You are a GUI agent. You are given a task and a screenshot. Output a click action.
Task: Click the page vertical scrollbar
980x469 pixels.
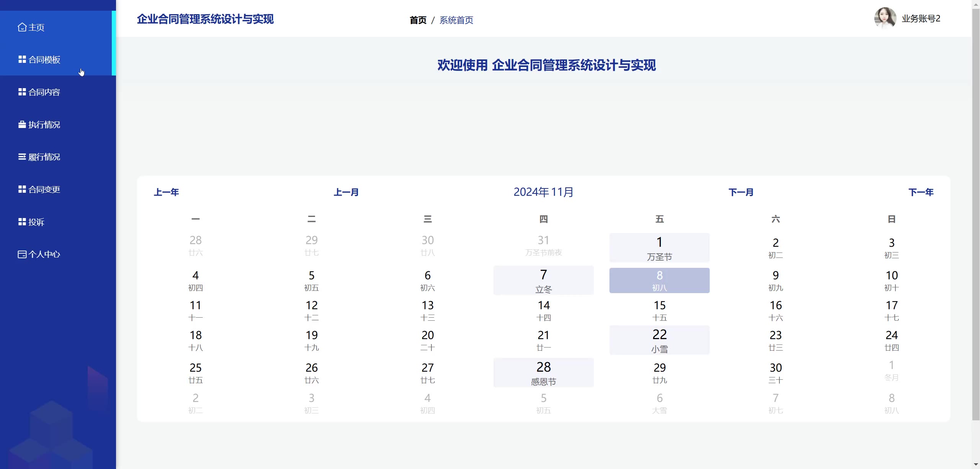pyautogui.click(x=976, y=215)
